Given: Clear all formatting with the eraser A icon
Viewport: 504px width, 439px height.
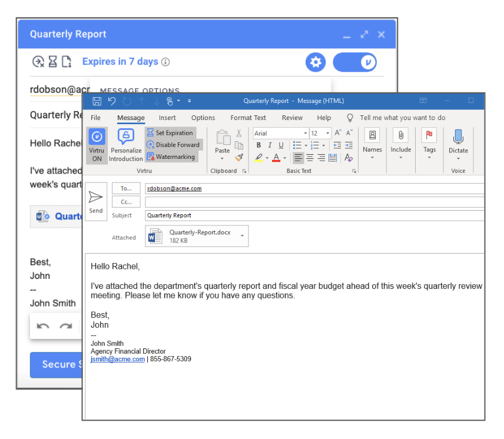Looking at the screenshot, I should pos(349,157).
